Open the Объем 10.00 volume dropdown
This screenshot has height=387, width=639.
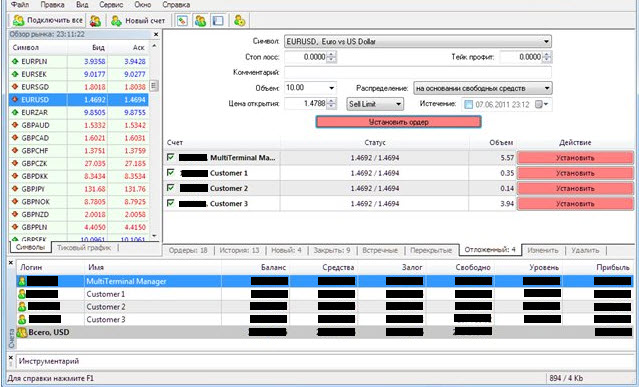(x=331, y=88)
